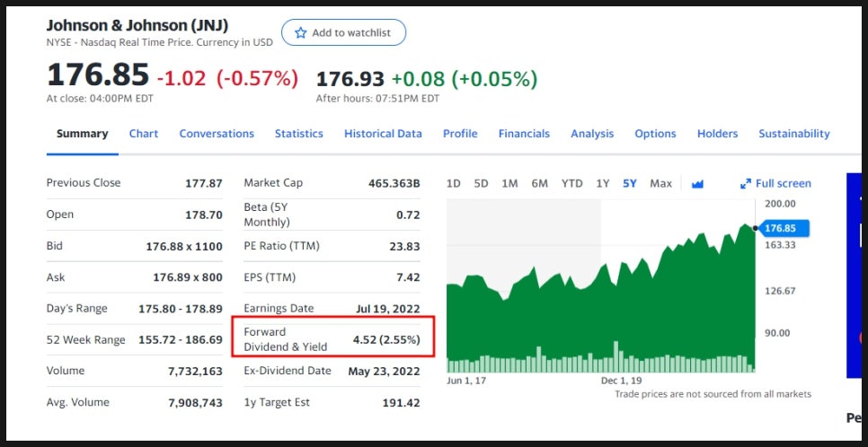Click the Johnson & Johnson (JNJ) heading
The image size is (868, 447).
point(137,25)
